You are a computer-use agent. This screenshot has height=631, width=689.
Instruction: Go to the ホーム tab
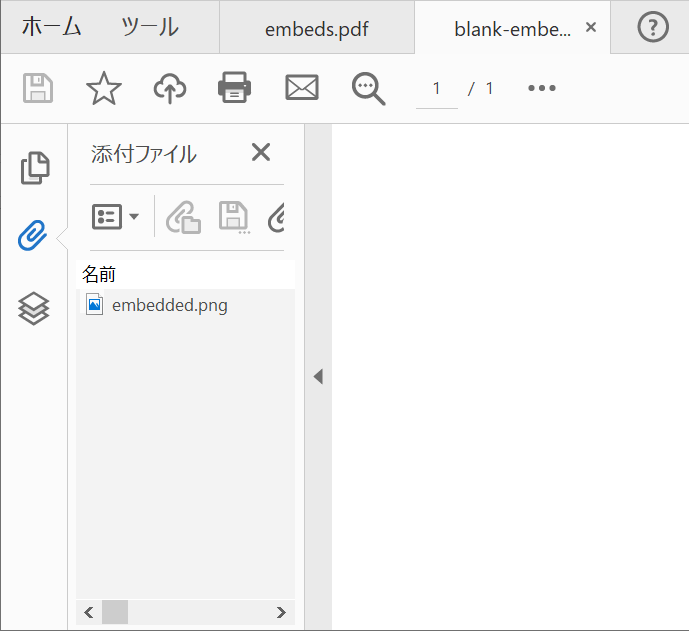[x=51, y=27]
